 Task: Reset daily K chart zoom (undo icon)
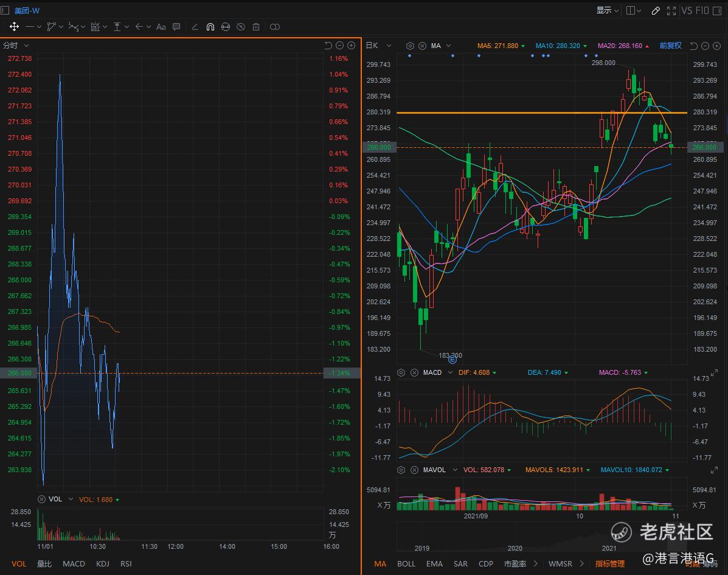[694, 46]
